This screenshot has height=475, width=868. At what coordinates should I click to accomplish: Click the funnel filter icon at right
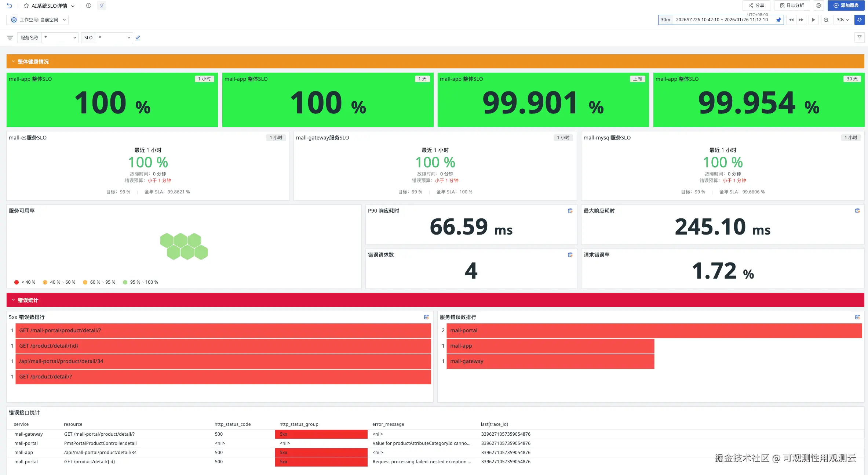point(859,37)
